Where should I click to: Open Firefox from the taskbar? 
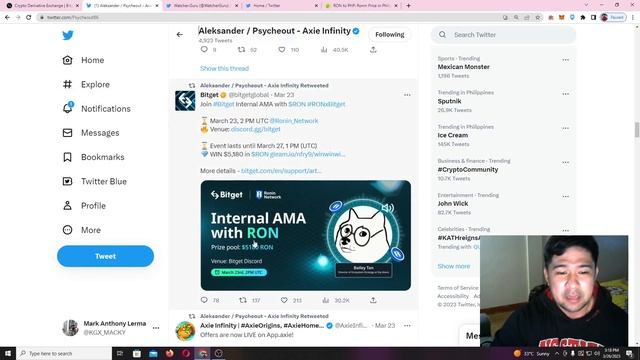[x=170, y=353]
